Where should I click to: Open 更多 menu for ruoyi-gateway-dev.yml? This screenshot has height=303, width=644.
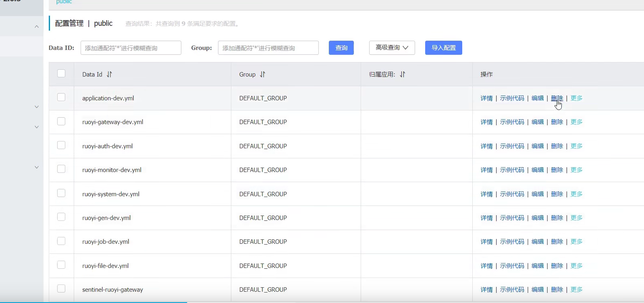(x=576, y=122)
